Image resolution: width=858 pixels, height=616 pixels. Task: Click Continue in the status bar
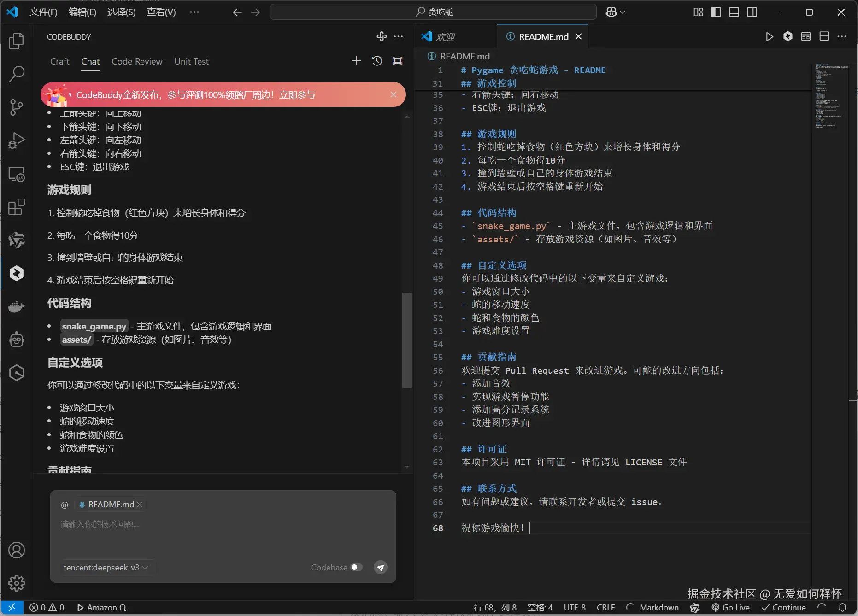coord(783,608)
